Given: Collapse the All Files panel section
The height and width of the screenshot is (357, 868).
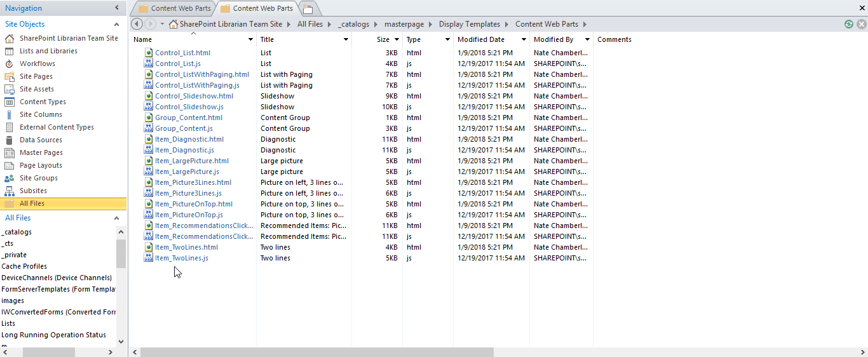Looking at the screenshot, I should [x=116, y=218].
